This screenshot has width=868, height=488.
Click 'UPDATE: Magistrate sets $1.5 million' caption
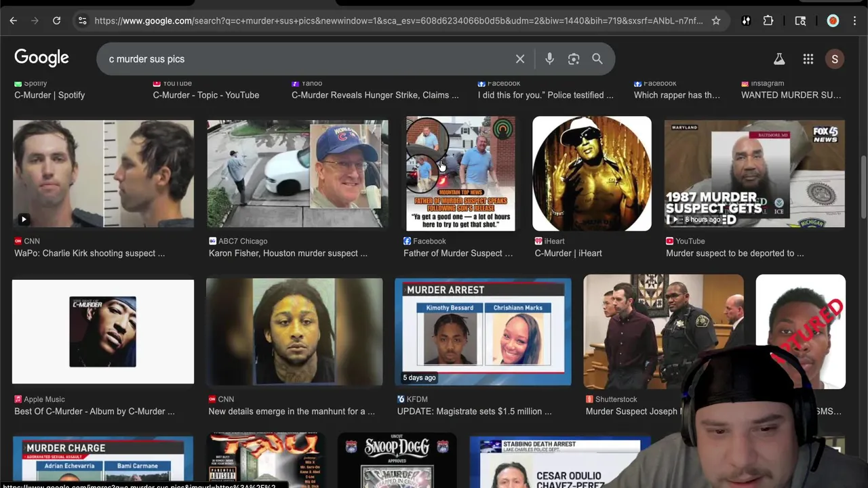[475, 411]
